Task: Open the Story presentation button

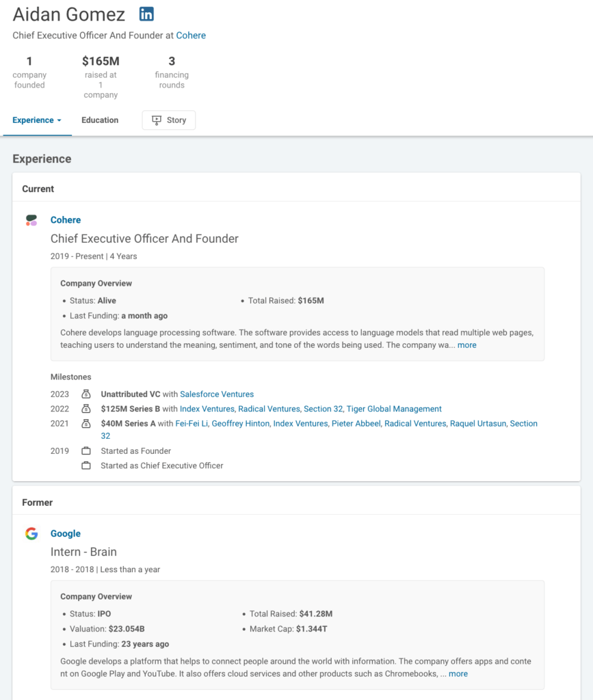Action: (x=169, y=120)
